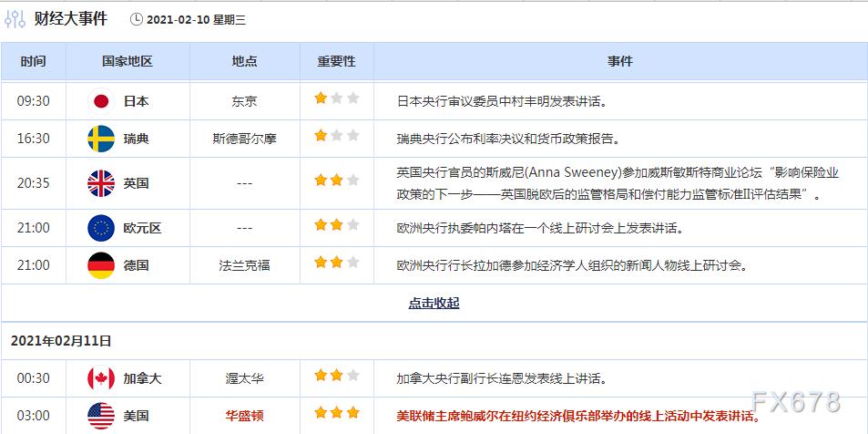Image resolution: width=868 pixels, height=434 pixels.
Task: Click the three-star rating in the 美国 row
Action: [337, 412]
